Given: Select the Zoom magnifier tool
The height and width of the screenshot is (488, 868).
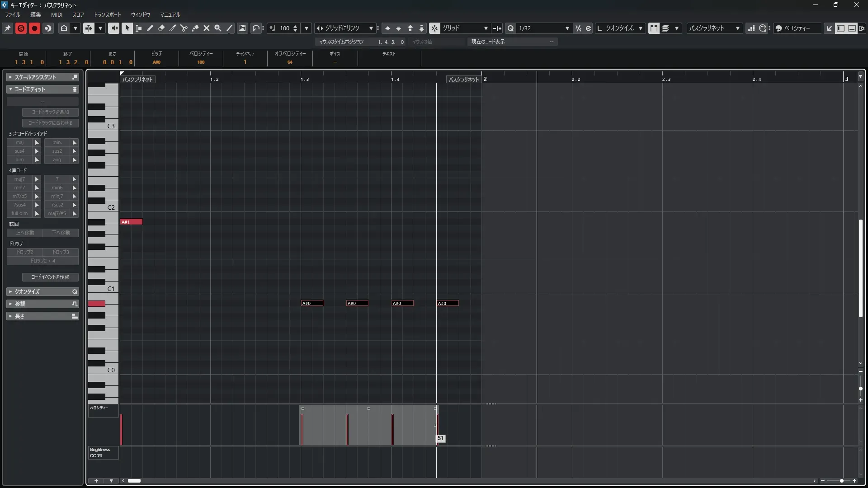Looking at the screenshot, I should click(218, 28).
